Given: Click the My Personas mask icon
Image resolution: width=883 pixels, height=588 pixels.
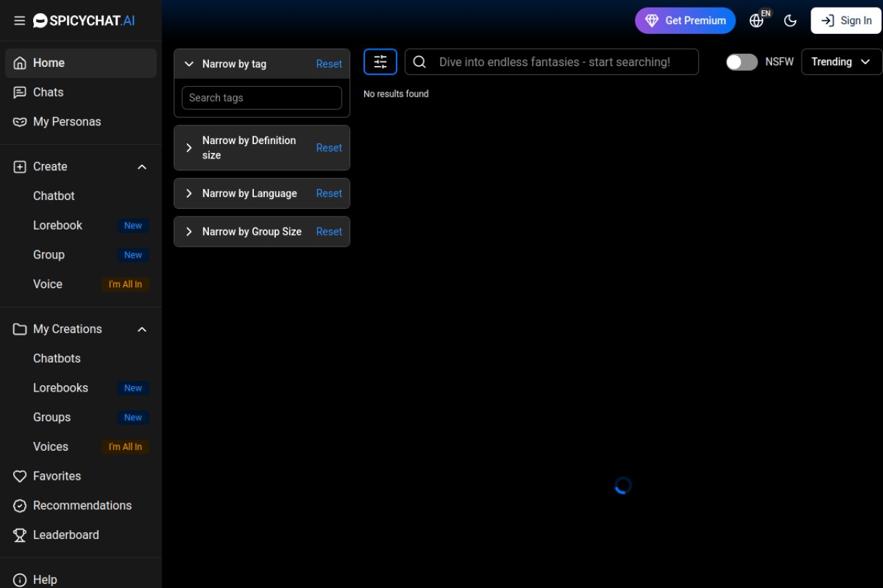Looking at the screenshot, I should tap(20, 122).
